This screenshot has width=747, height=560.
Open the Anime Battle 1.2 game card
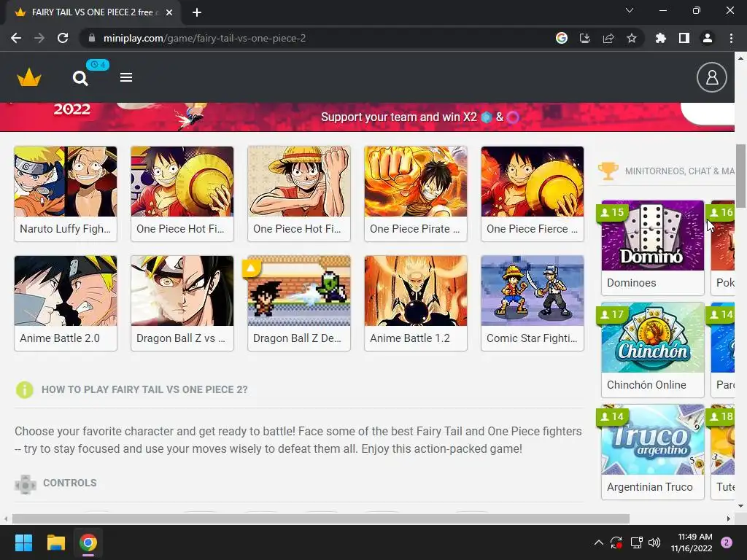point(416,303)
